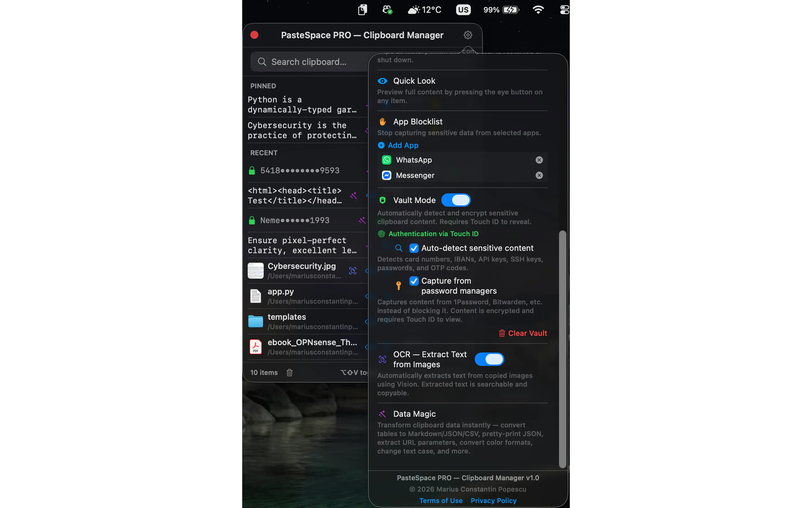The image size is (812, 508).
Task: Click the PasteSpace clipboard menu bar icon
Action: tap(362, 10)
